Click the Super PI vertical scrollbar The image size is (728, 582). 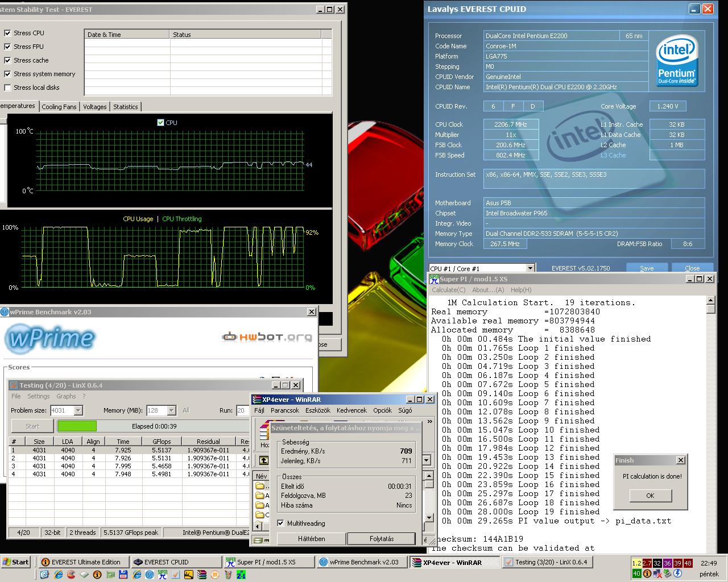click(711, 423)
